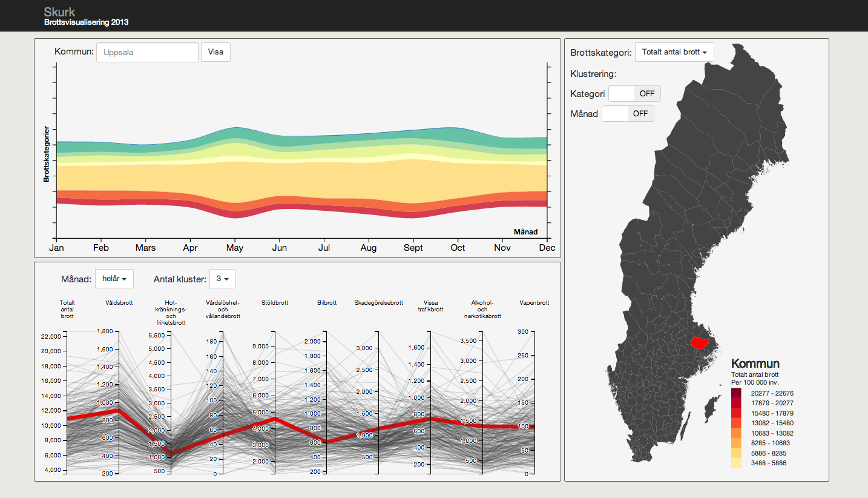This screenshot has height=498, width=868.
Task: Click the Bilbrott axis label
Action: tap(327, 302)
